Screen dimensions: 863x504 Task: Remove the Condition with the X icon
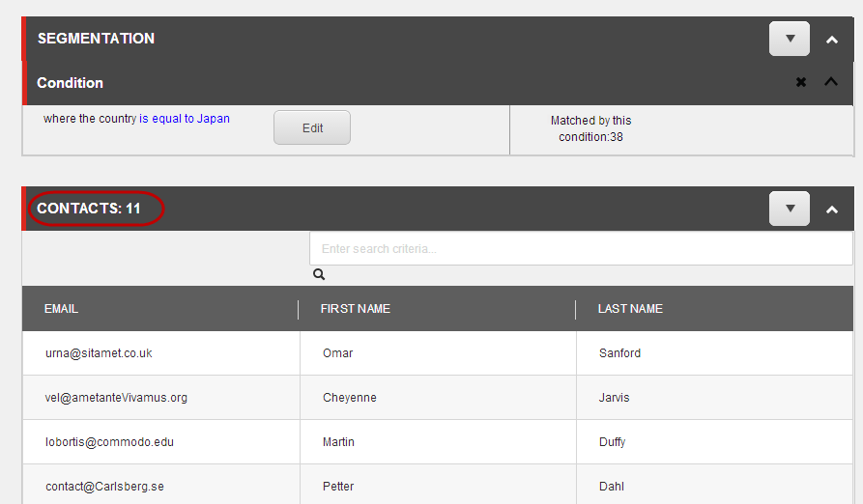[x=801, y=82]
